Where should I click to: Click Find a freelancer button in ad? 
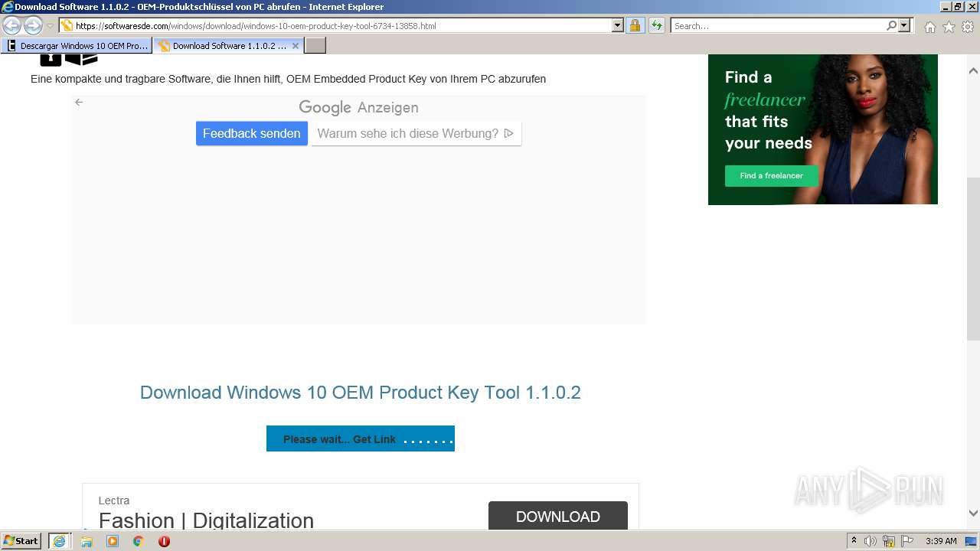[x=772, y=175]
